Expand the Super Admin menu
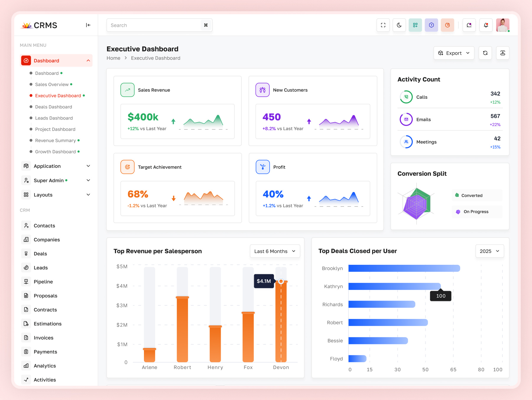The width and height of the screenshot is (532, 400). pos(56,180)
